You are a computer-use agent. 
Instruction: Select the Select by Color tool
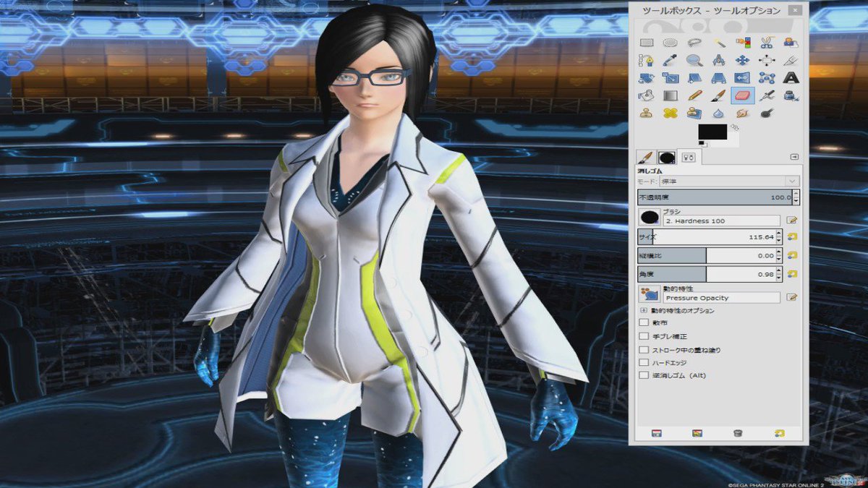coord(743,43)
